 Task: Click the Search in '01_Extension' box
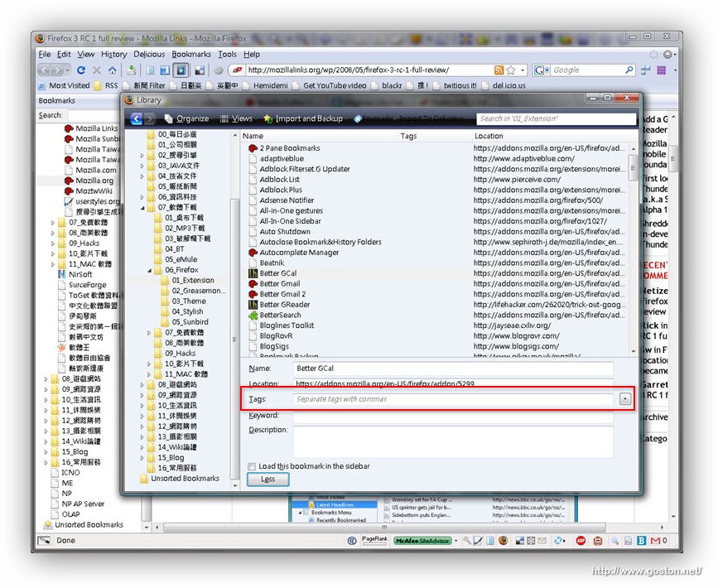[x=556, y=118]
